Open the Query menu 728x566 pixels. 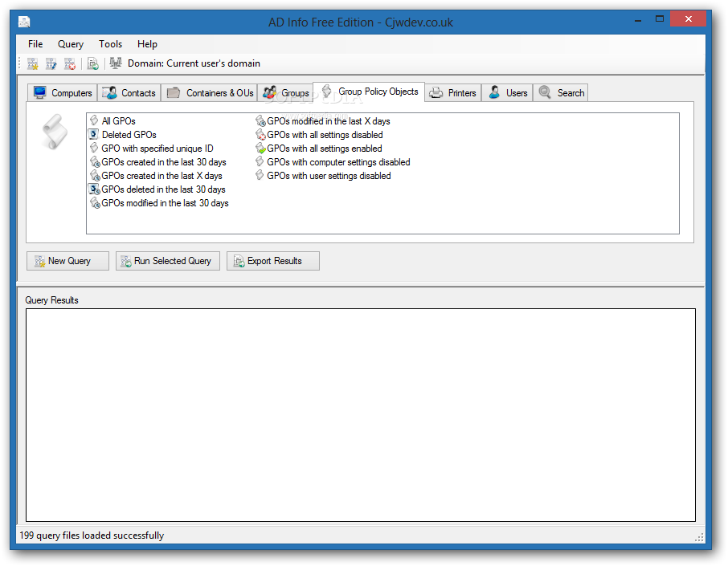pyautogui.click(x=71, y=44)
